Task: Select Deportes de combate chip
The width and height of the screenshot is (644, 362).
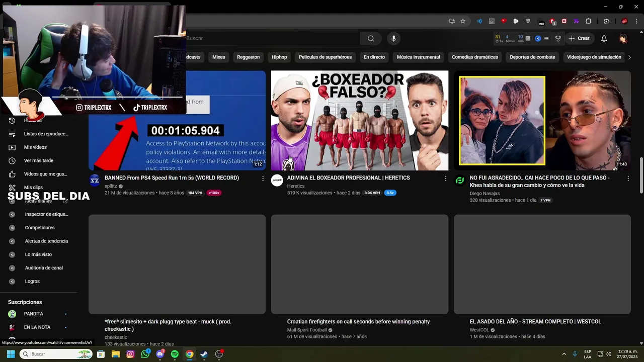Action: click(532, 57)
